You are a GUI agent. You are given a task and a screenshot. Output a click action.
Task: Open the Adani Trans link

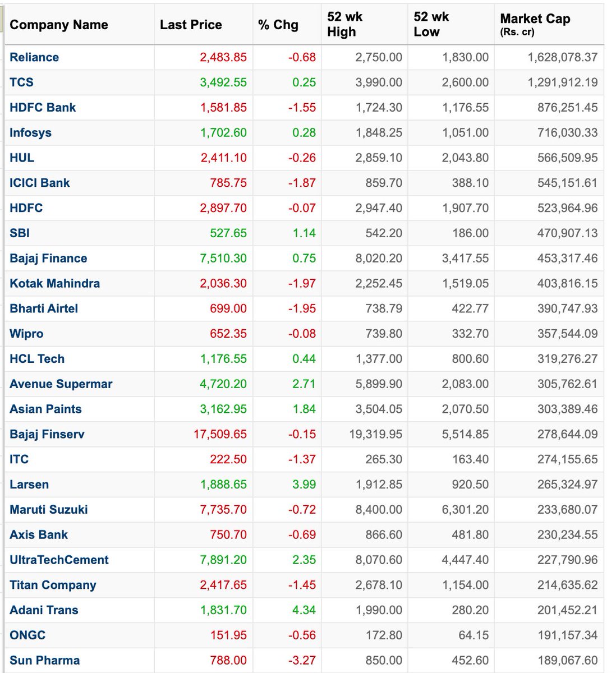pyautogui.click(x=44, y=610)
